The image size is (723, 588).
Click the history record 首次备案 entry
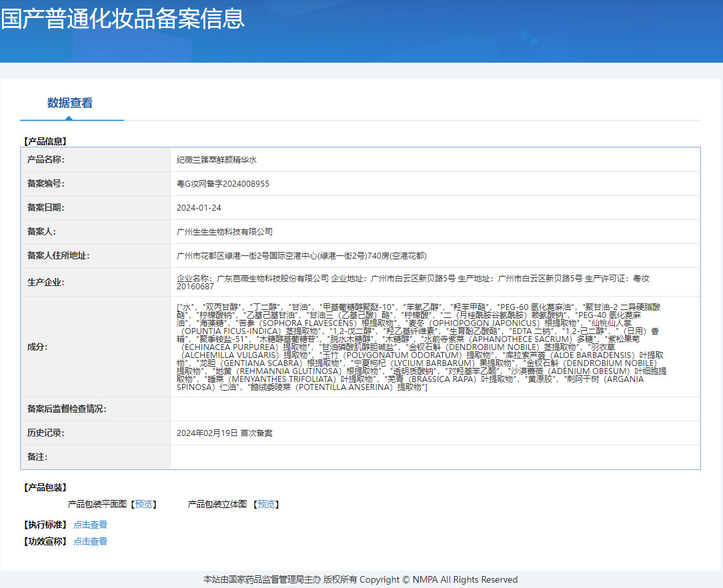(x=225, y=433)
